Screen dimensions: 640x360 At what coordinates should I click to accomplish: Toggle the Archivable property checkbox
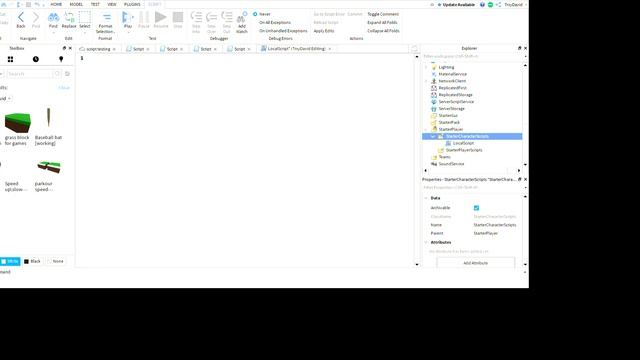(x=476, y=208)
